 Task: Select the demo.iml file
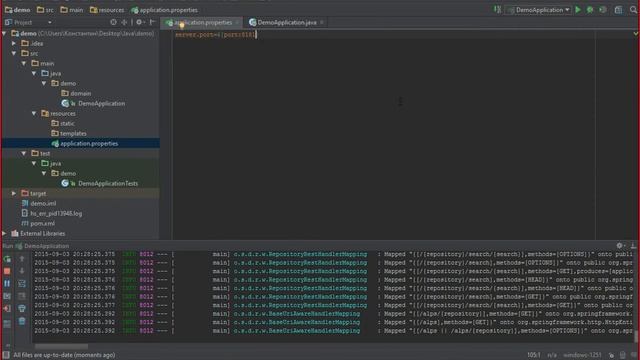tap(39, 203)
